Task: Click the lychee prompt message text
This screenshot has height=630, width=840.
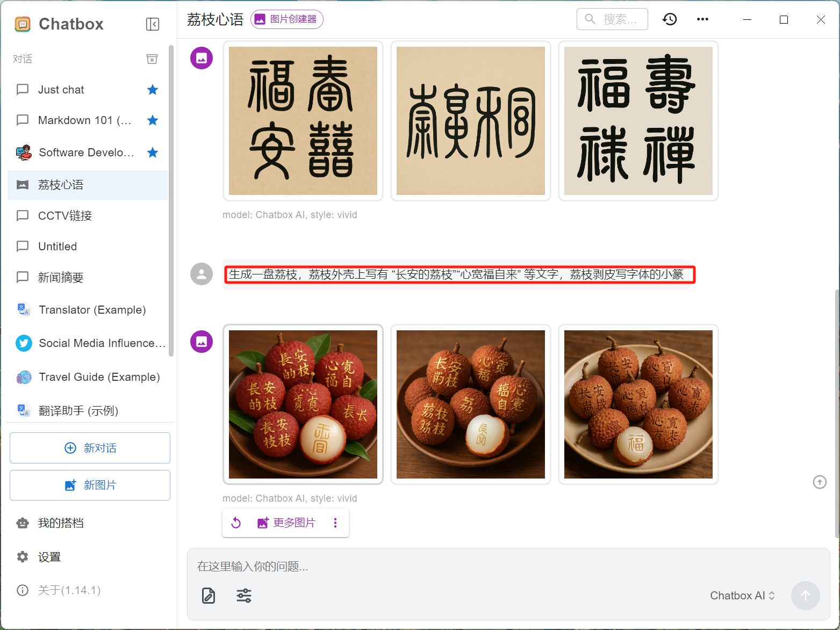Action: tap(456, 274)
